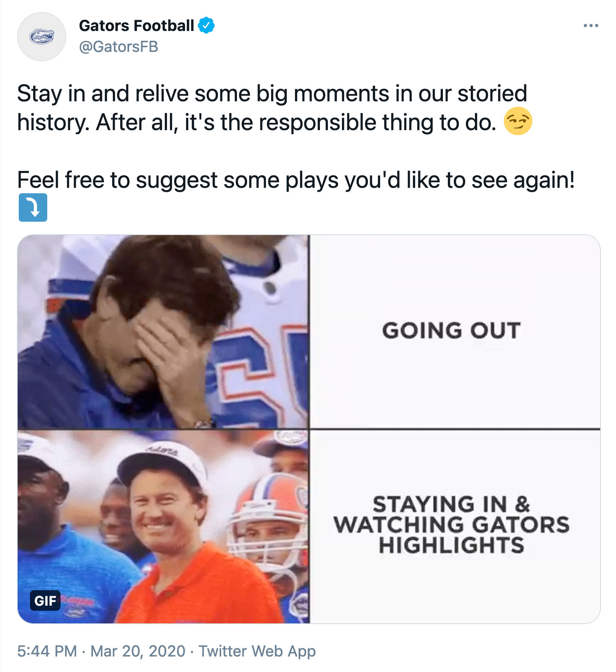Open the @GatorsFB handle link

point(119,47)
